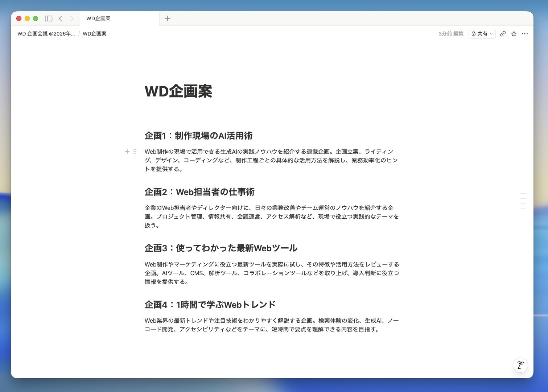Minimize the window with yellow button
Screen dimensions: 548x392
pos(27,18)
